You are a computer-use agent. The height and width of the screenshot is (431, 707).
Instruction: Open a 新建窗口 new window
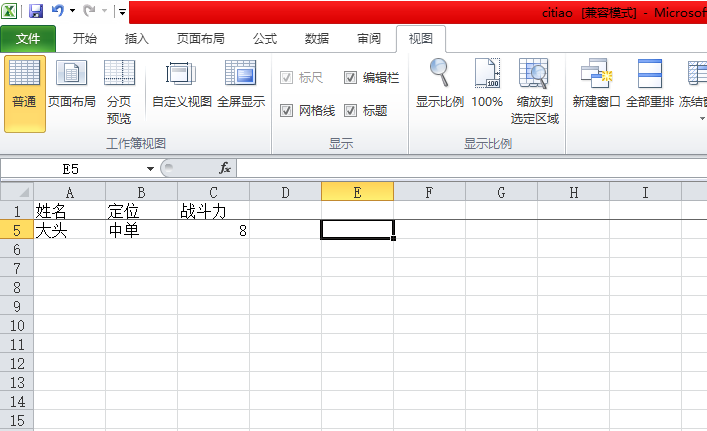click(596, 84)
